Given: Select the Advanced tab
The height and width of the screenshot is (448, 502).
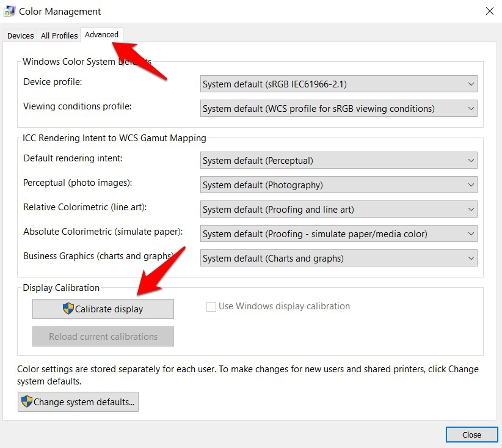Looking at the screenshot, I should click(x=101, y=34).
